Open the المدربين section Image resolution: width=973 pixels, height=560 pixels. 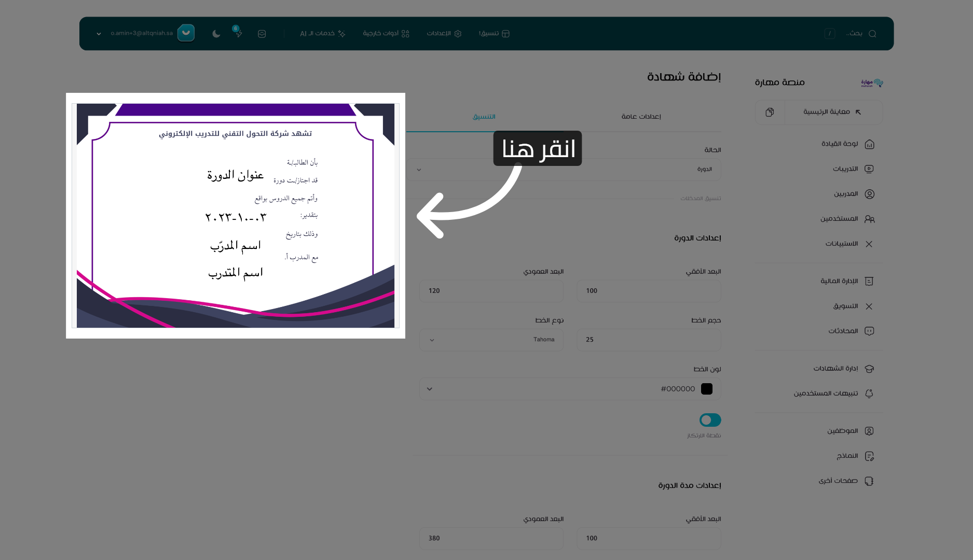(x=870, y=193)
